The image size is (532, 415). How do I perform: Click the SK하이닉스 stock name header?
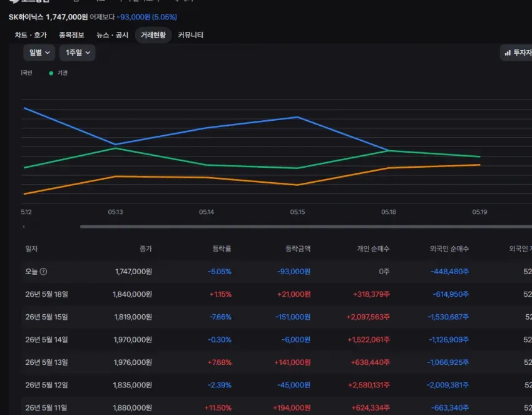pos(26,17)
